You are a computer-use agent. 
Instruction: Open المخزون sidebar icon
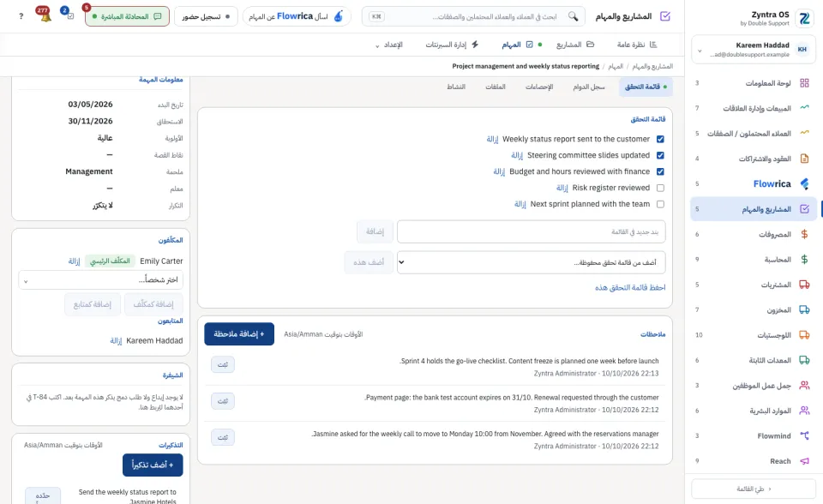pyautogui.click(x=804, y=309)
